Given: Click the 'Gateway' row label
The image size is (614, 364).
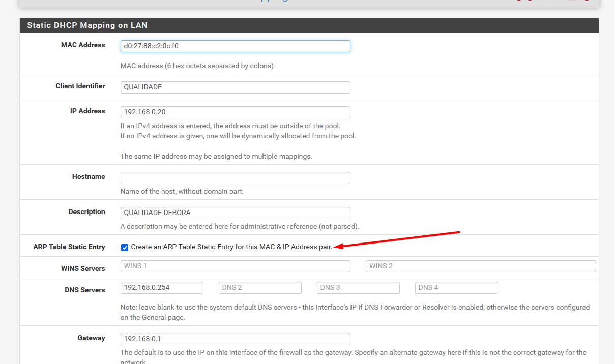Looking at the screenshot, I should coord(91,338).
